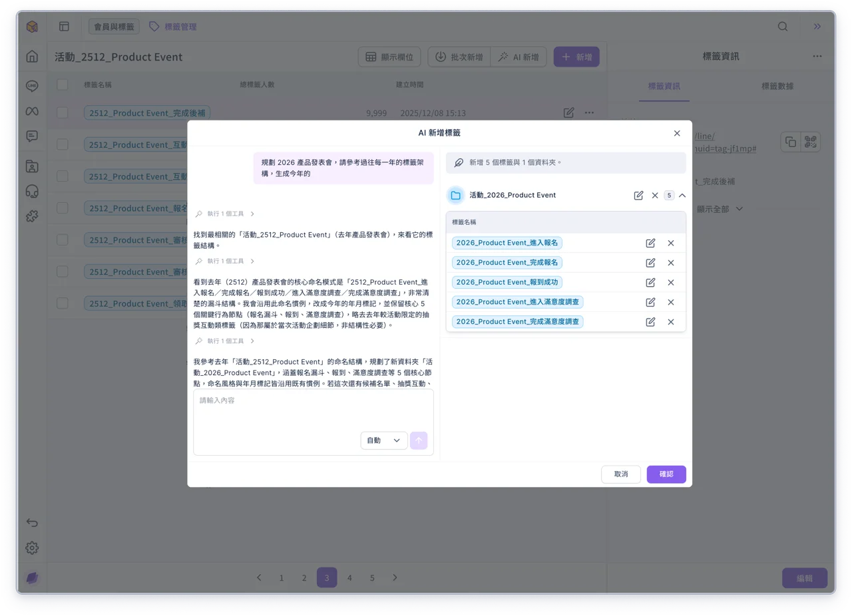Open the headset support sidebar icon
The width and height of the screenshot is (852, 616).
pos(32,192)
